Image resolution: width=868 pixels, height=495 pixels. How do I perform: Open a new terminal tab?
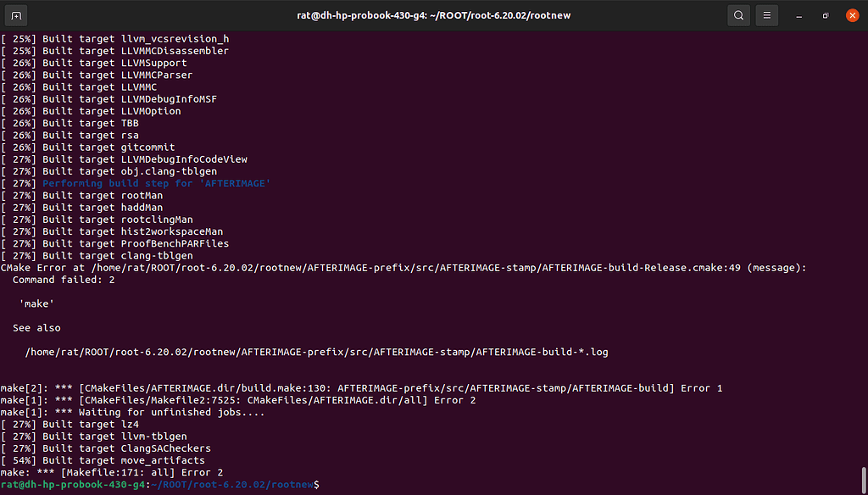click(17, 15)
